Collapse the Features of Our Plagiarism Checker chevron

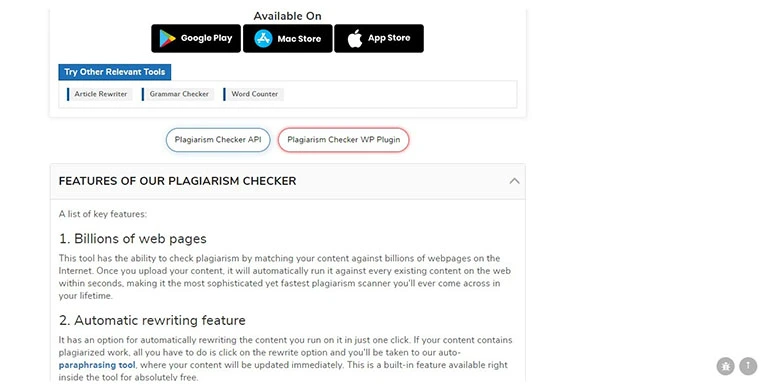514,181
